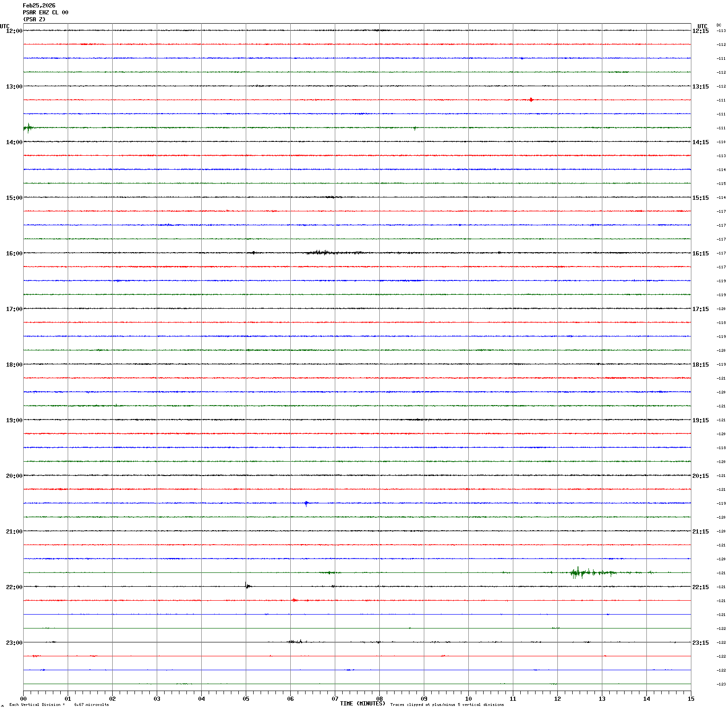The image size is (728, 711).
Task: Click the 23:15 time label on the right axis
Action: (700, 643)
